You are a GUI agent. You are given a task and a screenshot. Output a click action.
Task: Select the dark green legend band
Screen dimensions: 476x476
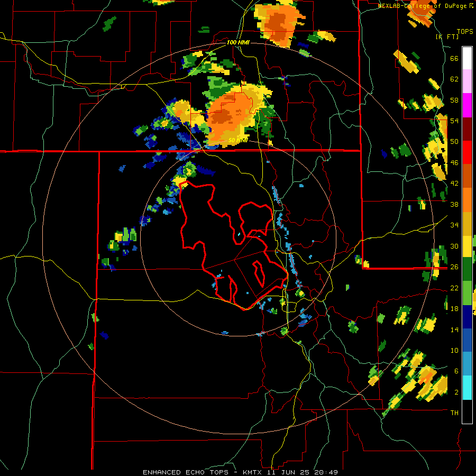(x=467, y=269)
